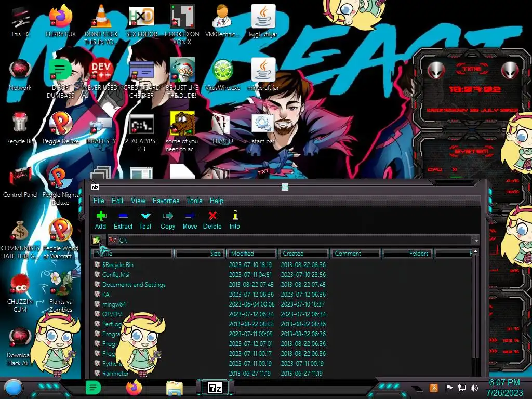
Task: Open the Help menu
Action: (217, 201)
